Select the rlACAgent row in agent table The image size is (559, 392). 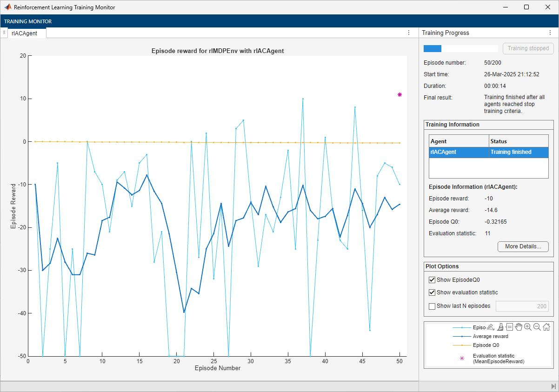488,152
